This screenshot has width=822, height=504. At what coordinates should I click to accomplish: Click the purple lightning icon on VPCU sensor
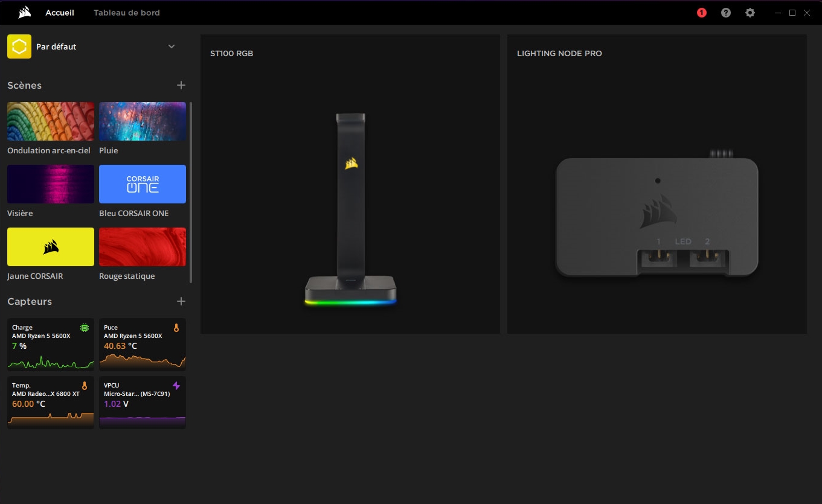(x=176, y=386)
